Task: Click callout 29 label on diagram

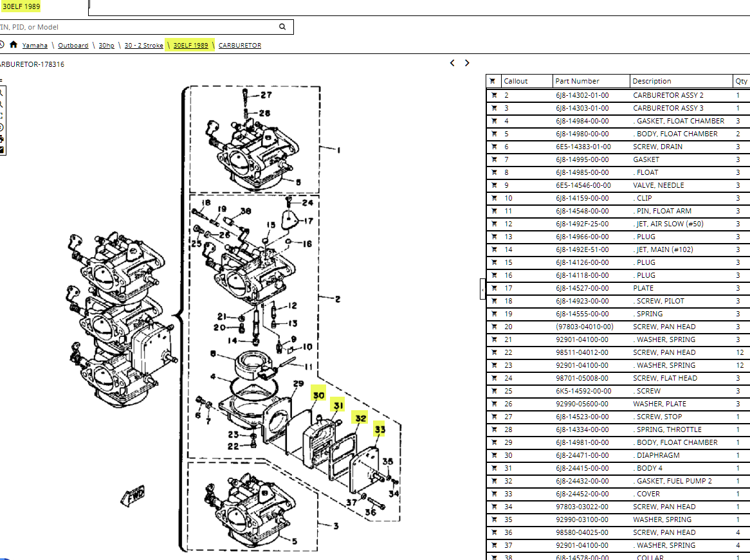Action: click(298, 384)
